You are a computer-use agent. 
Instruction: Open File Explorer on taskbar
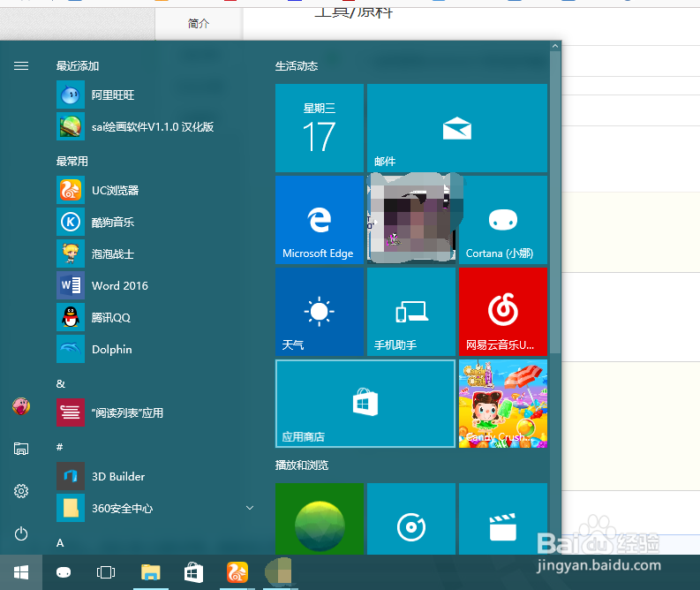point(150,572)
